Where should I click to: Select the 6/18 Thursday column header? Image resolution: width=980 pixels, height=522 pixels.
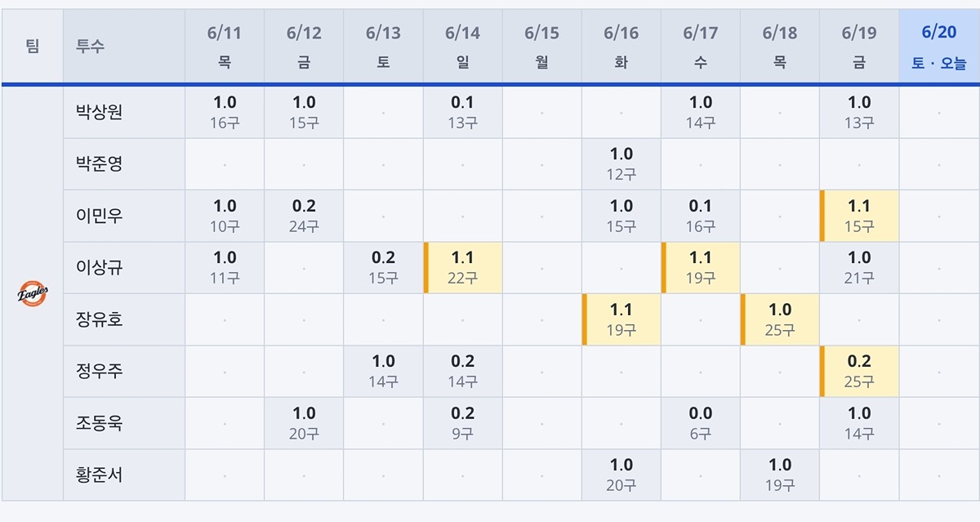click(780, 47)
